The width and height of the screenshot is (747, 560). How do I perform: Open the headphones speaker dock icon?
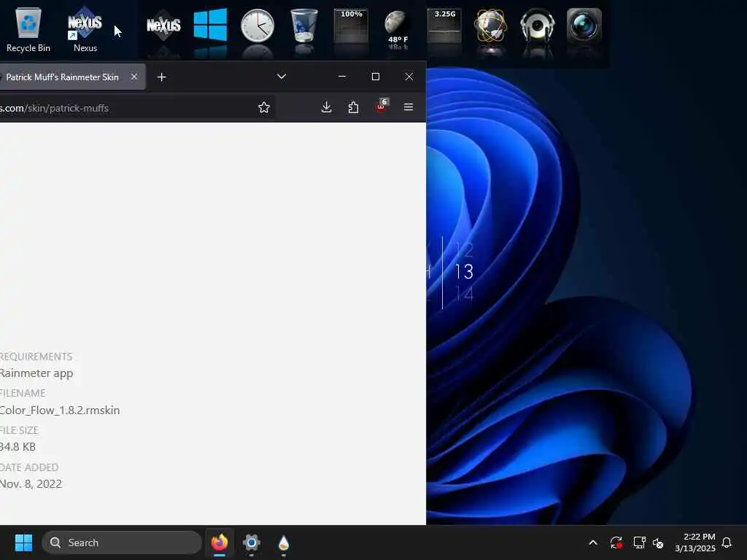[538, 26]
